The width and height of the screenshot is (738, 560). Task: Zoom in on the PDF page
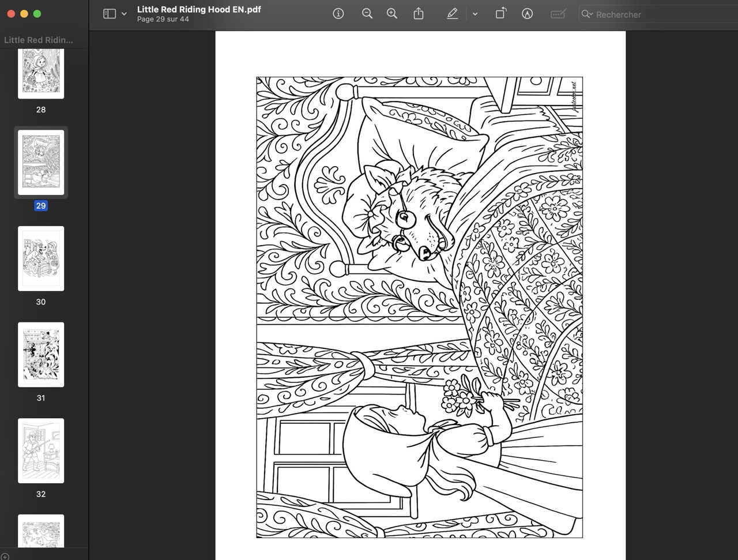pyautogui.click(x=392, y=14)
